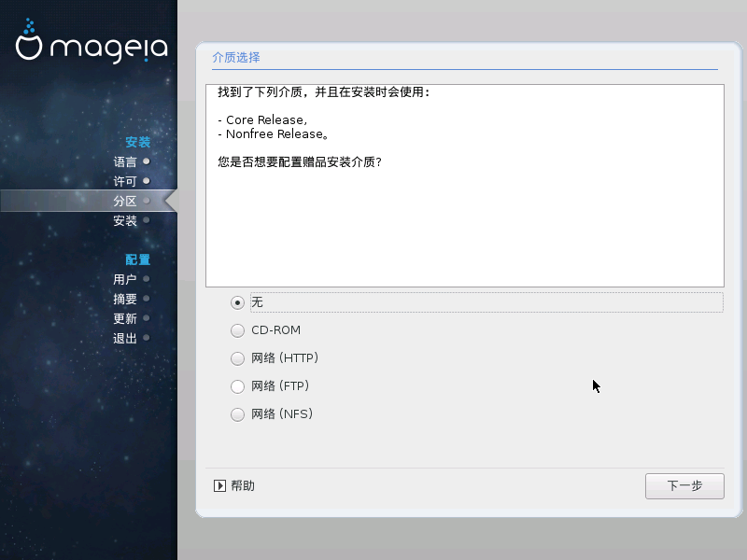Click the 您是否想要配置赠品安装介质 question text

click(300, 161)
